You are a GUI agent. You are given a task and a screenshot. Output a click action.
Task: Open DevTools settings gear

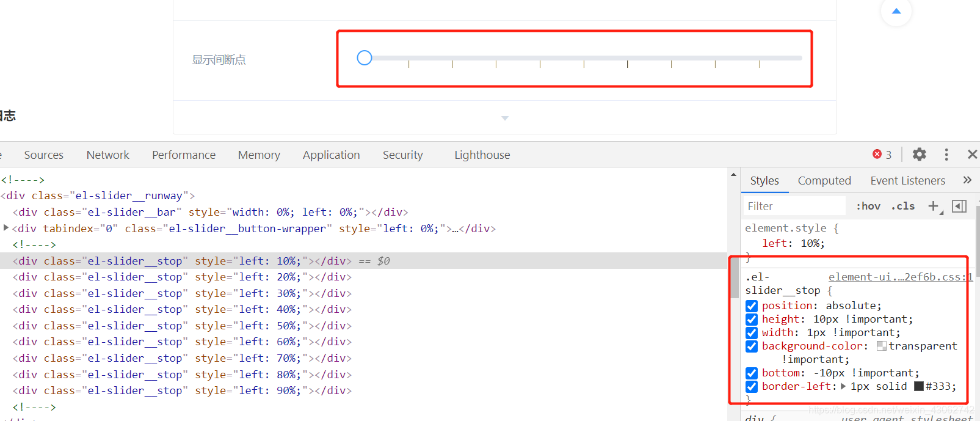click(919, 155)
